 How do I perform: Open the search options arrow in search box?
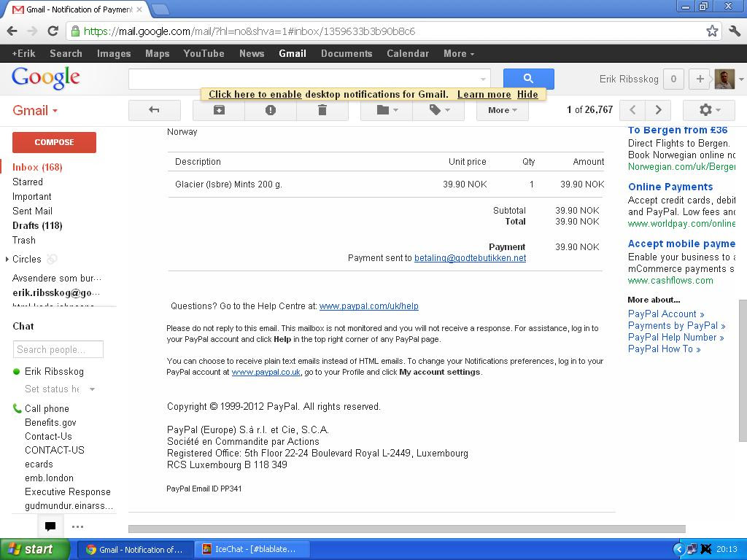pyautogui.click(x=483, y=79)
